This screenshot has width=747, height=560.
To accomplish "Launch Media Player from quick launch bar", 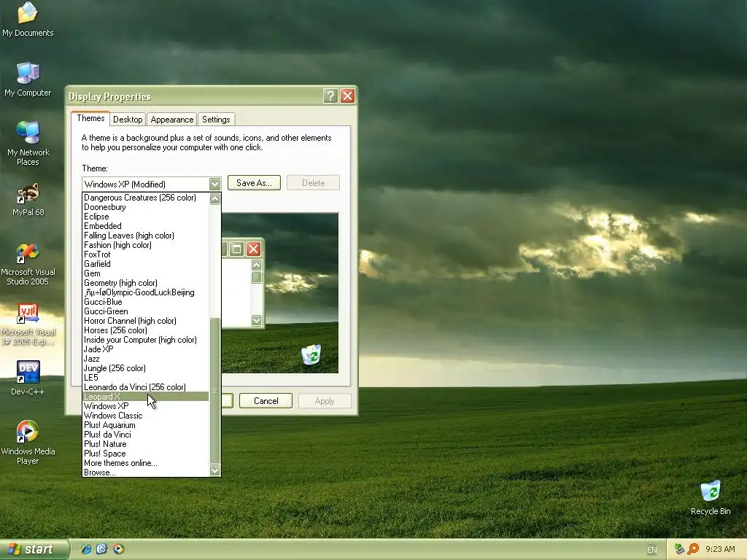I will (118, 548).
